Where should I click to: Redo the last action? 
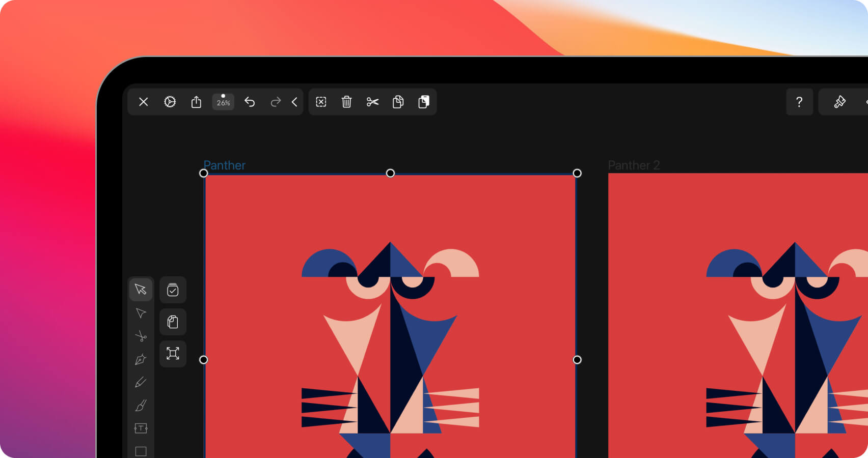click(x=276, y=102)
